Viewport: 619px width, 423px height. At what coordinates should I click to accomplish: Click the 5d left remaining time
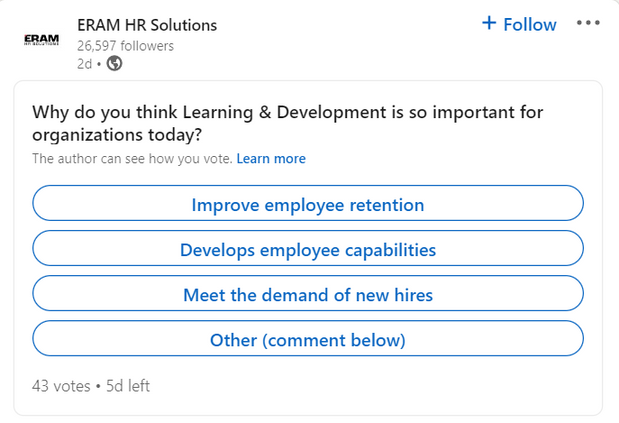(x=128, y=386)
